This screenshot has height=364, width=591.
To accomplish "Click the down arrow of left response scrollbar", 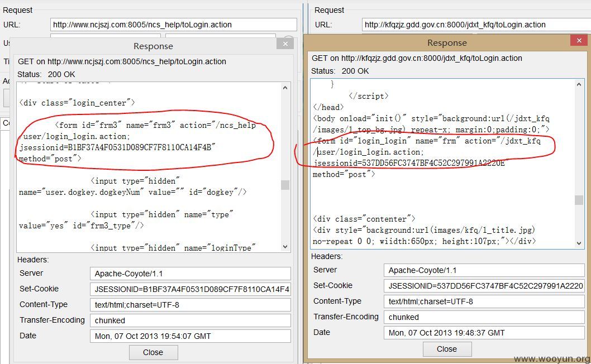I will [285, 247].
